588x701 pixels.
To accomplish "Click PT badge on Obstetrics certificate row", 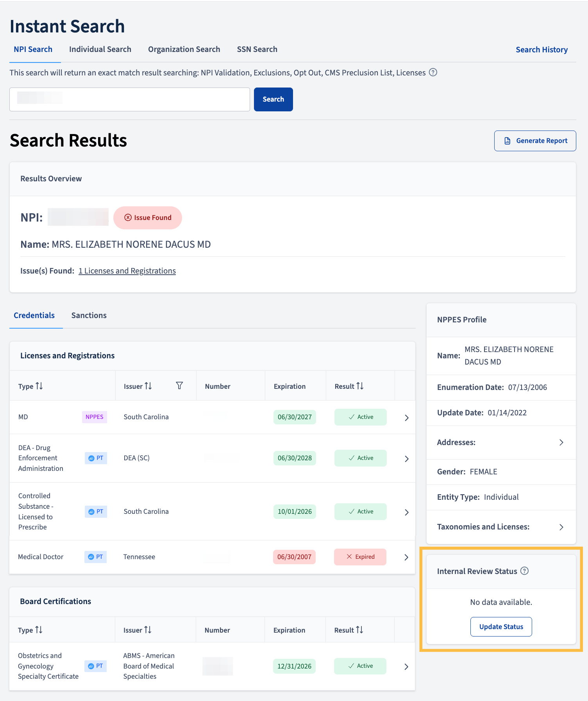I will pyautogui.click(x=95, y=666).
